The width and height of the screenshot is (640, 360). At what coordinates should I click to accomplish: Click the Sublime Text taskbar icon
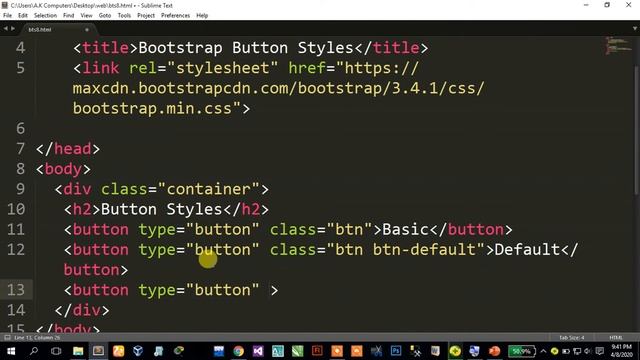[98, 351]
